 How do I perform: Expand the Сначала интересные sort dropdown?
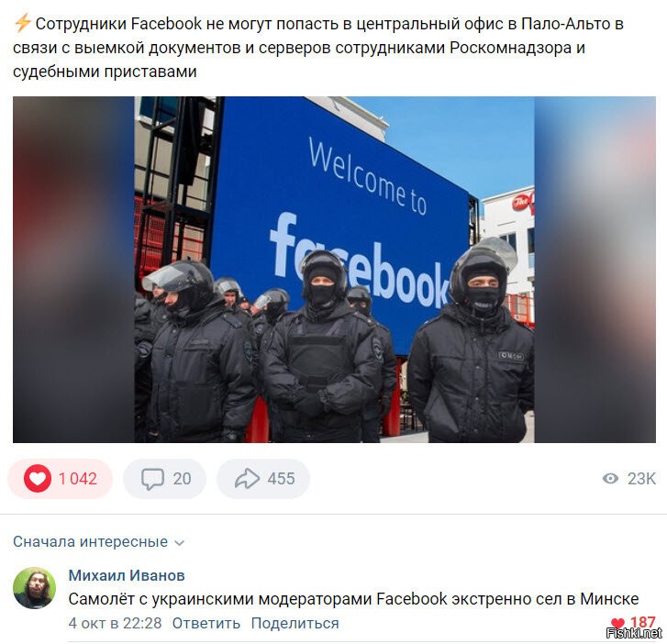pos(99,542)
